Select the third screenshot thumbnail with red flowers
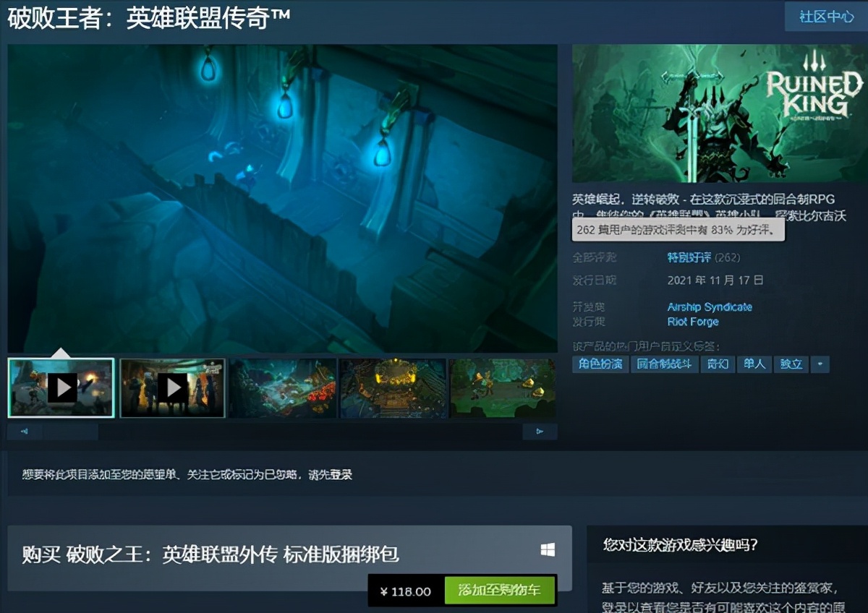 tap(283, 388)
